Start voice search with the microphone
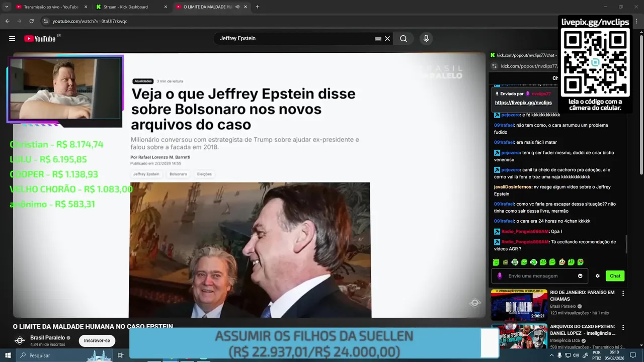644x362 pixels. 426,39
